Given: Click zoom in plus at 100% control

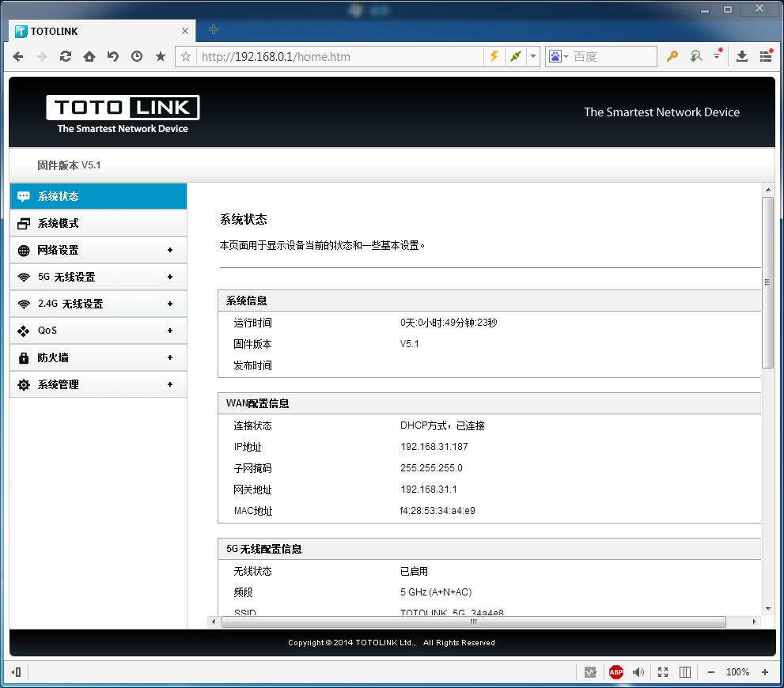Looking at the screenshot, I should point(765,672).
